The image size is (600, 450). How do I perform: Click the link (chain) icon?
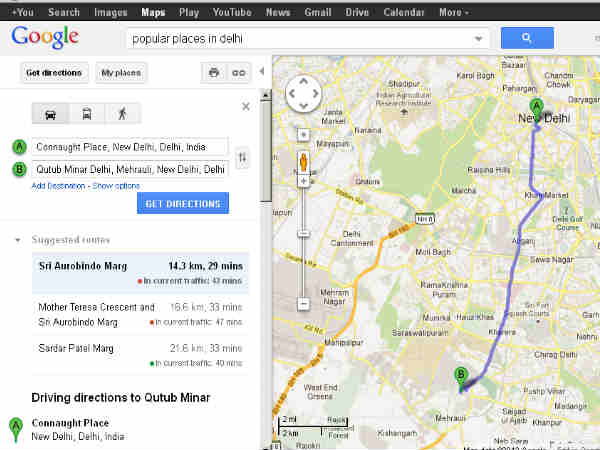pos(238,72)
